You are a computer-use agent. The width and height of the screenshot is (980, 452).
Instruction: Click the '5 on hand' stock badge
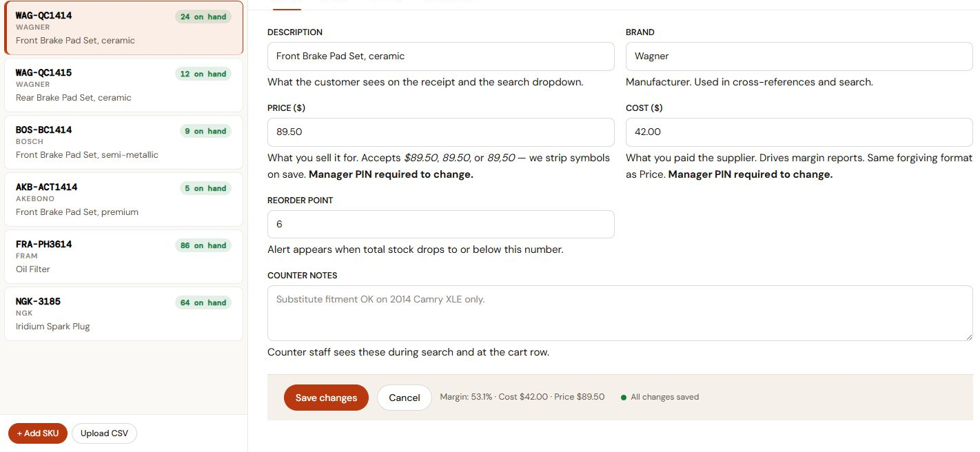[205, 189]
